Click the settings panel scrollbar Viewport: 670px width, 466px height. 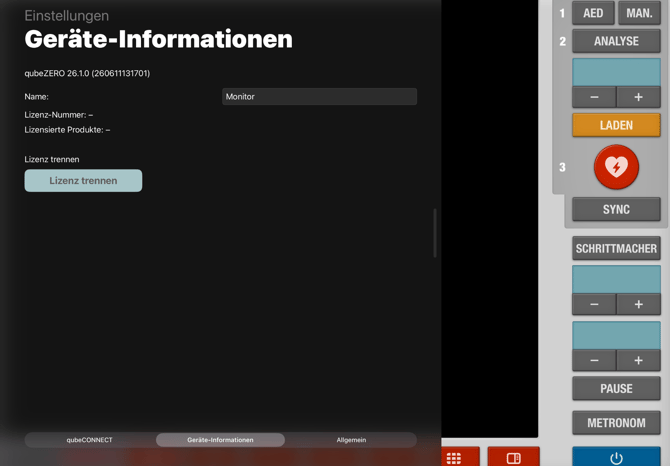[x=435, y=233]
